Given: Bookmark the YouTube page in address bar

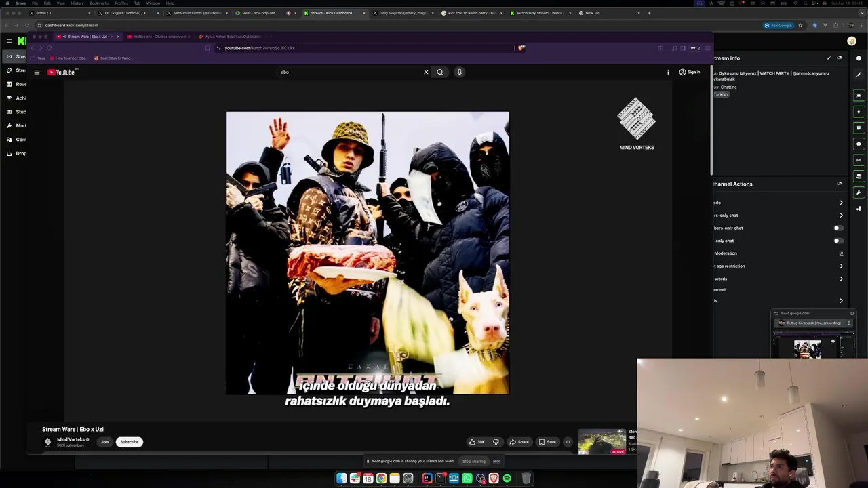Looking at the screenshot, I should coord(207,48).
